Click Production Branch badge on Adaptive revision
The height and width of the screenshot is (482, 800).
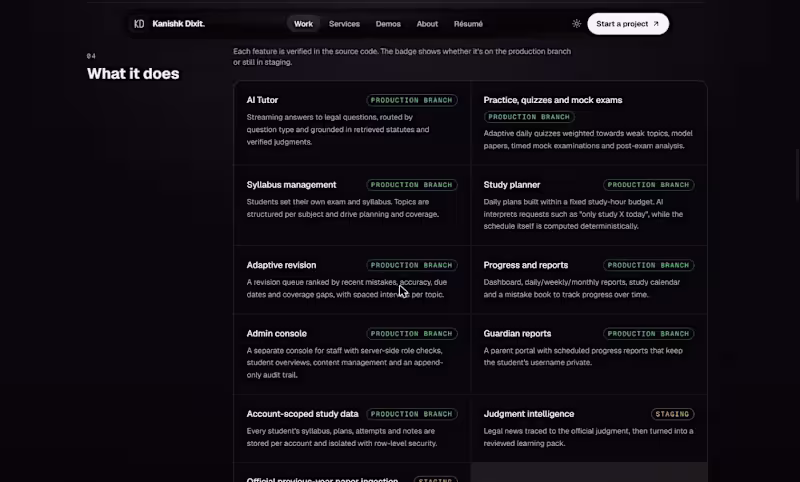pos(411,265)
